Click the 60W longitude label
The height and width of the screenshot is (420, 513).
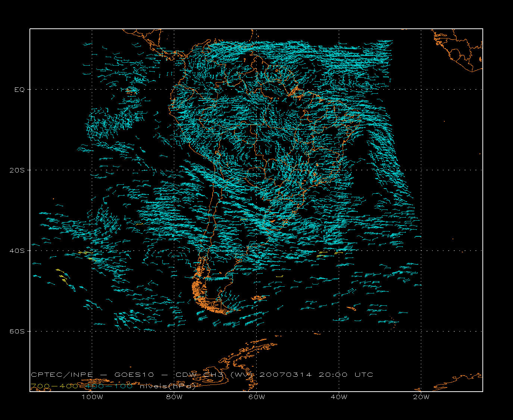[x=257, y=397]
